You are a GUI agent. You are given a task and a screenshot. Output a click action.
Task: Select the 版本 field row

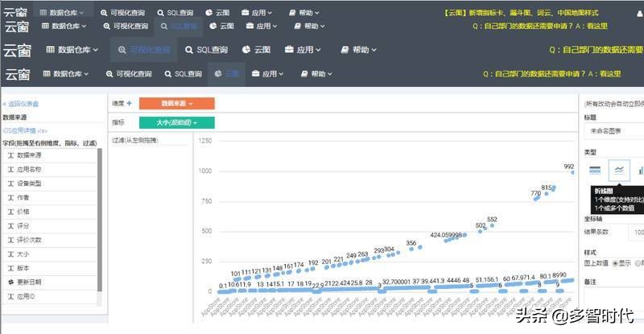pyautogui.click(x=50, y=268)
